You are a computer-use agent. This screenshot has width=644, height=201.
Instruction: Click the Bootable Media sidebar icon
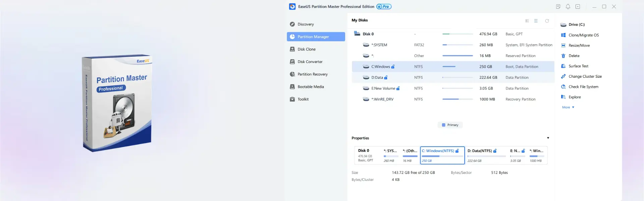[292, 86]
